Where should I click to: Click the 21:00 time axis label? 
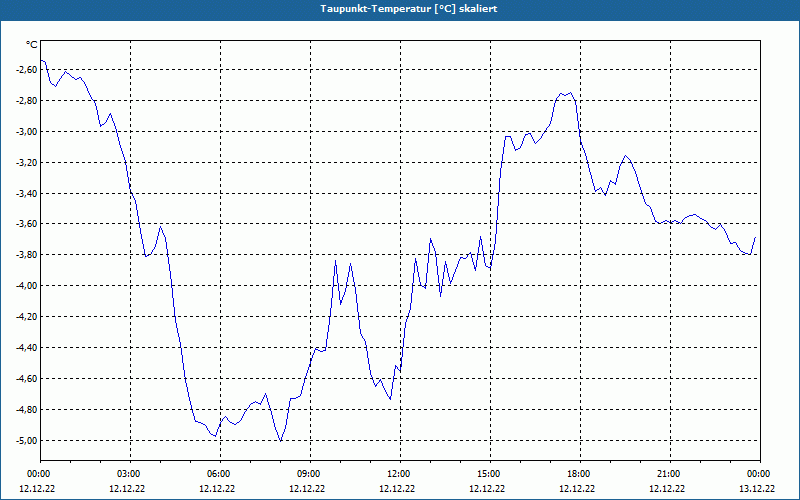point(670,474)
